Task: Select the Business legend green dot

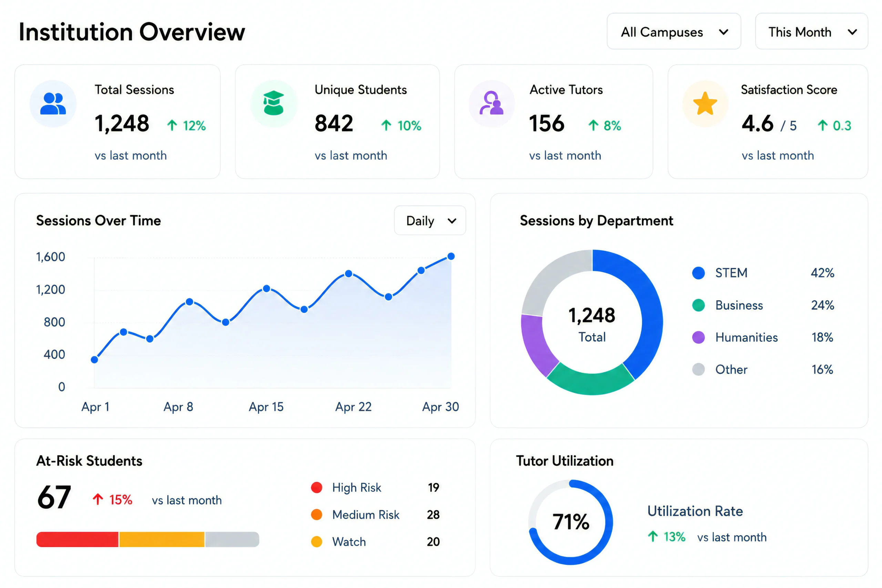Action: tap(698, 305)
